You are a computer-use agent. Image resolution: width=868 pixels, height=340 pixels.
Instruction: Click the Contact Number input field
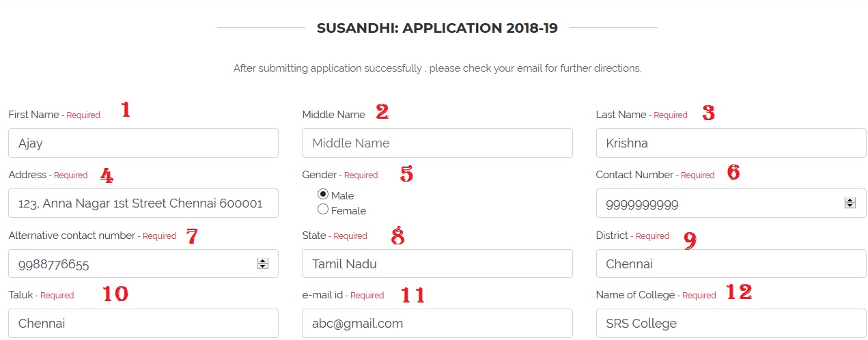click(x=717, y=203)
